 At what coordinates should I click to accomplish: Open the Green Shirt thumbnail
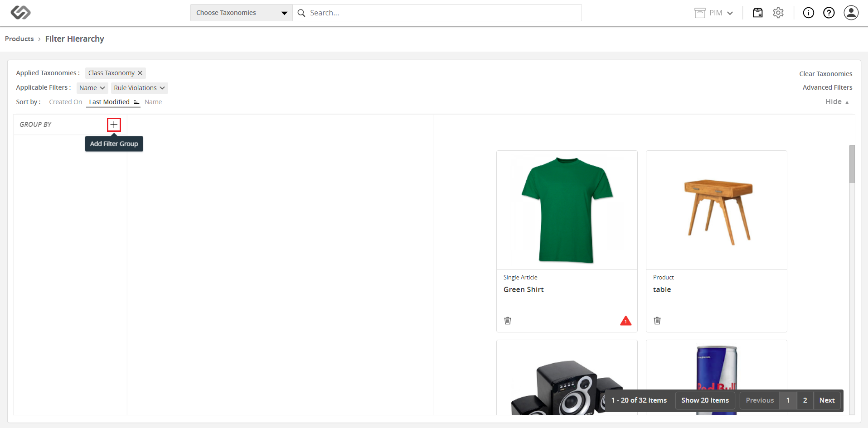pos(567,210)
